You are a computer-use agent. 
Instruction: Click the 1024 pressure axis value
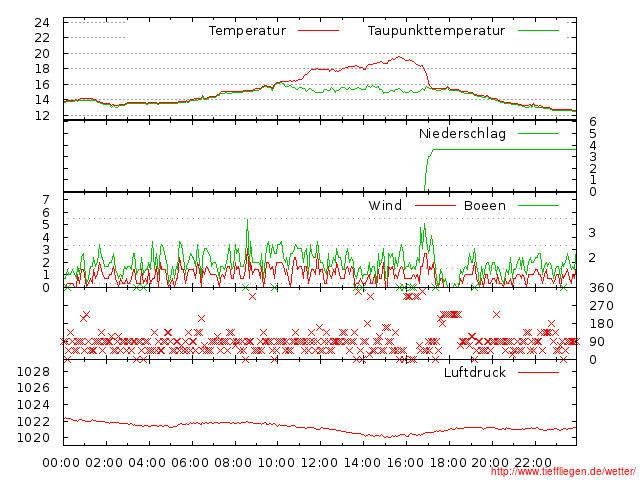click(x=33, y=405)
